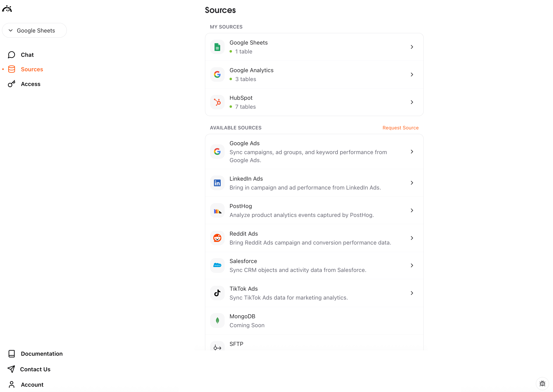The image size is (553, 392).
Task: Click the PostHog icon
Action: point(217,210)
